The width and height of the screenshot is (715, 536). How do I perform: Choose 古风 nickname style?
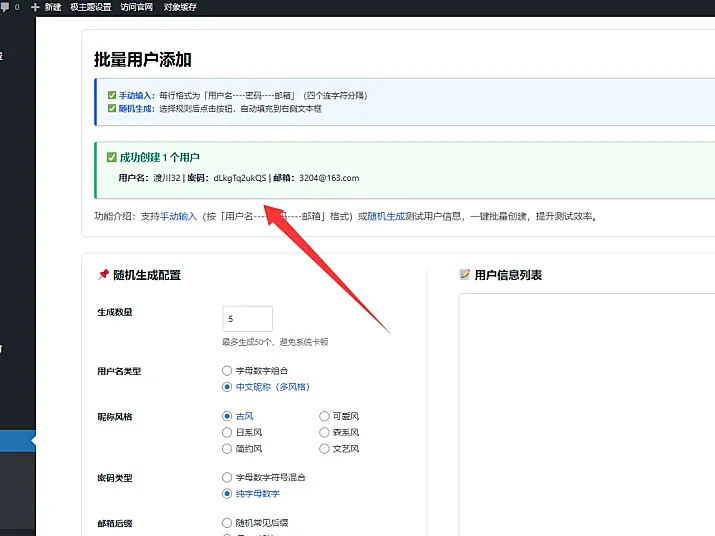pyautogui.click(x=227, y=416)
